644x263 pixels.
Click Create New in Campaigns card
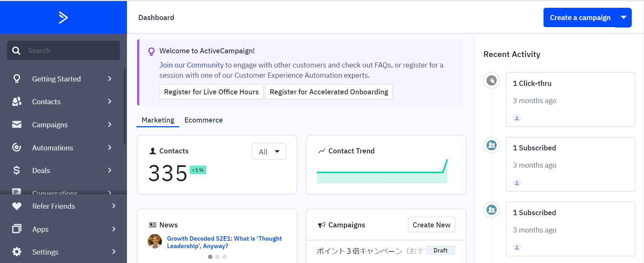(x=431, y=225)
